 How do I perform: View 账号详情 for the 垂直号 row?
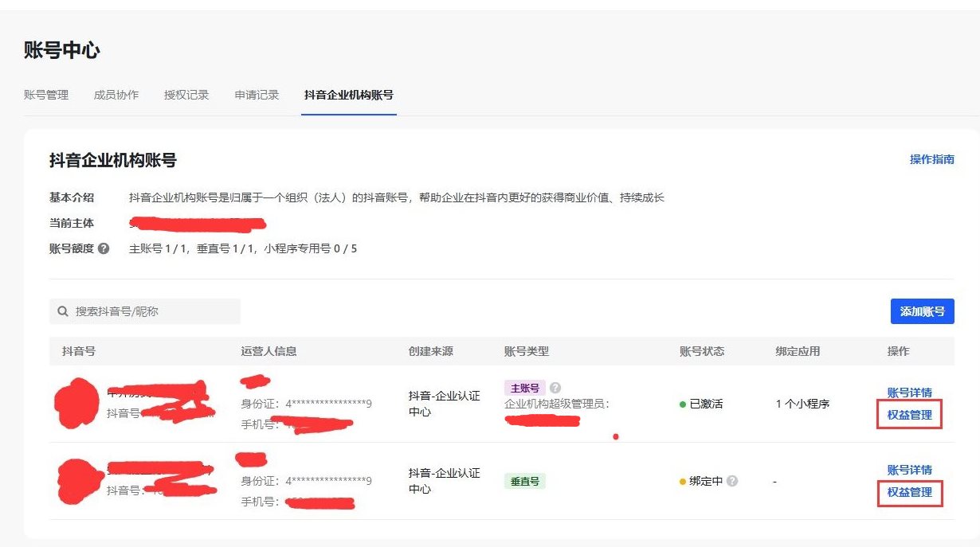tap(909, 470)
